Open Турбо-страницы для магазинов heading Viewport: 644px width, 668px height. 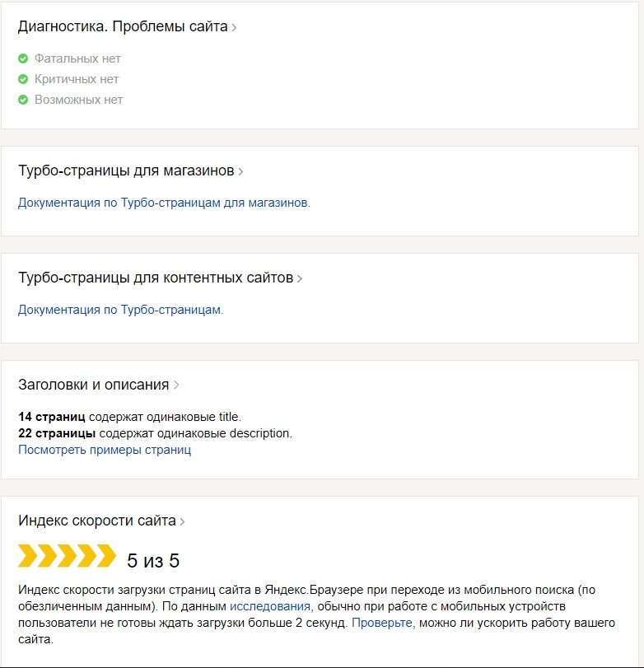[126, 171]
